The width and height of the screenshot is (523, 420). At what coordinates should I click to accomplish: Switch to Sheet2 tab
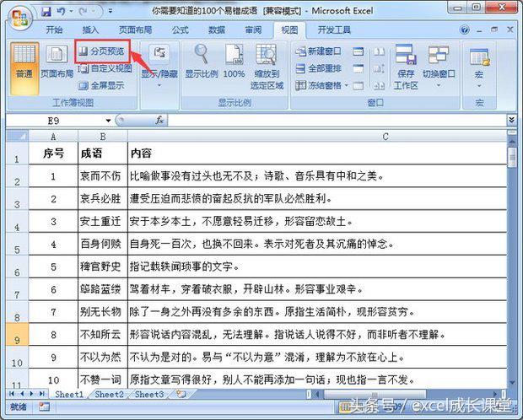coord(109,395)
